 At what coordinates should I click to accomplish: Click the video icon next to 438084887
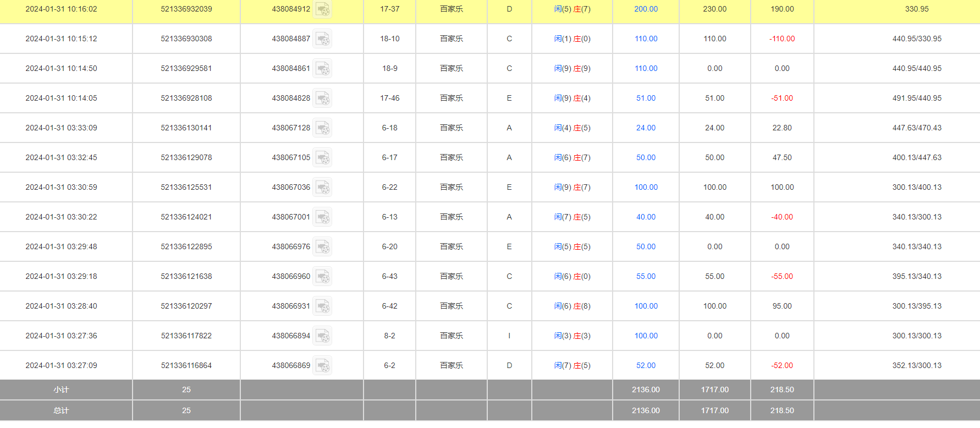(322, 39)
